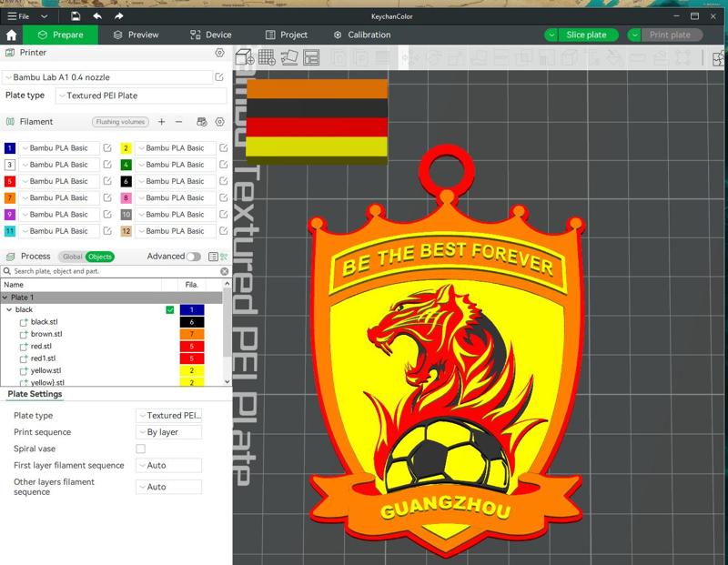Image resolution: width=728 pixels, height=565 pixels.
Task: Switch Process view to Objects
Action: pos(100,257)
